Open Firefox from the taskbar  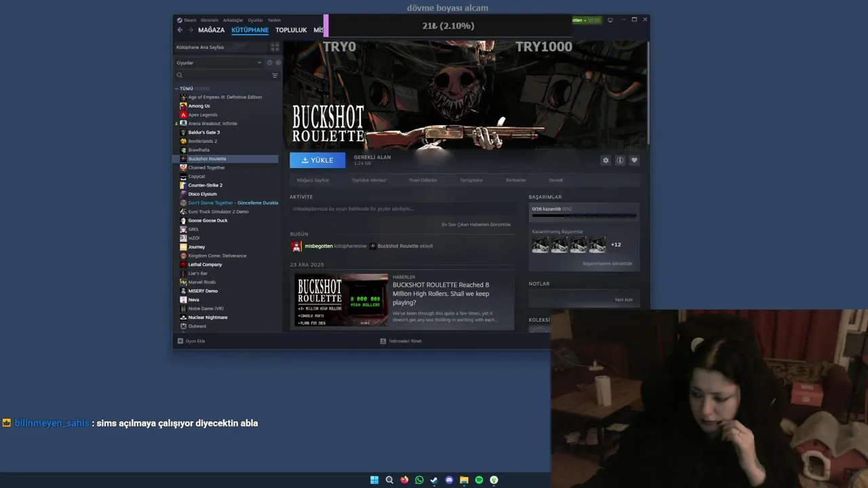(x=404, y=480)
